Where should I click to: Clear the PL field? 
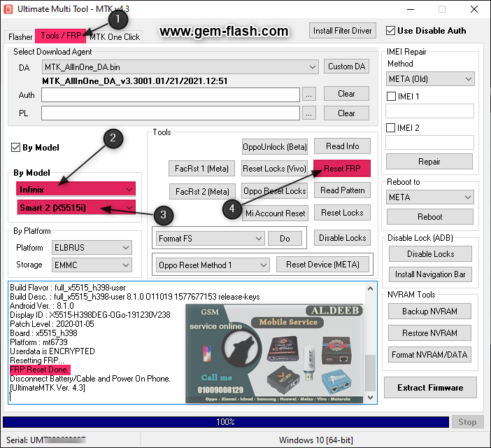[346, 113]
